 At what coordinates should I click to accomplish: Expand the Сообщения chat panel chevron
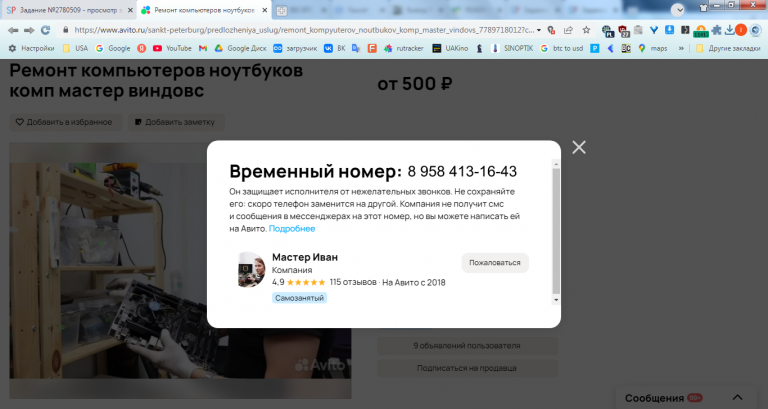[737, 397]
